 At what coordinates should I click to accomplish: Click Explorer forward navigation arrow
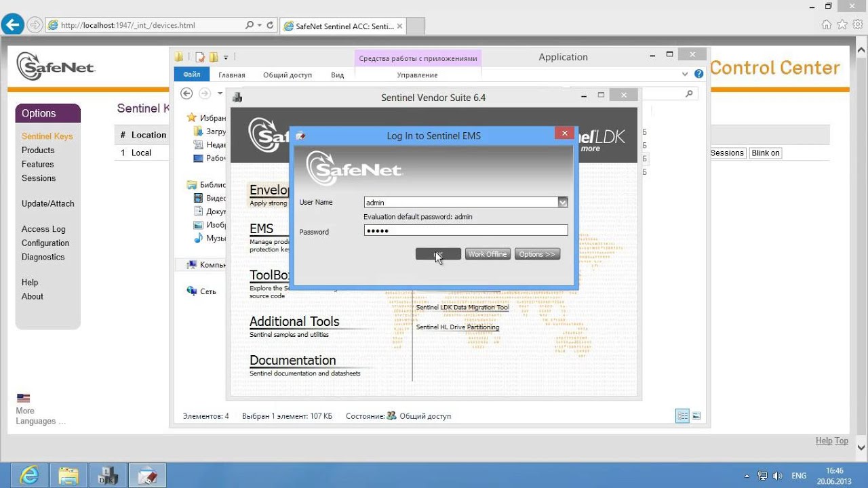tap(203, 94)
